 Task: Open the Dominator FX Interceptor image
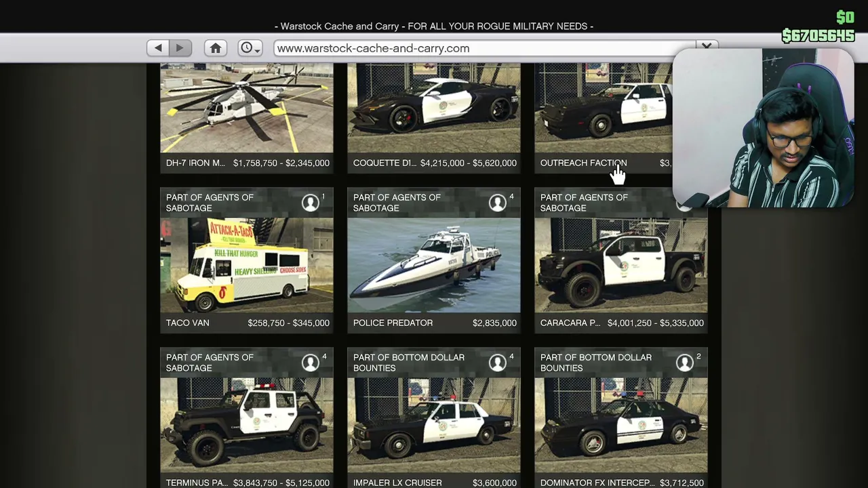(621, 425)
